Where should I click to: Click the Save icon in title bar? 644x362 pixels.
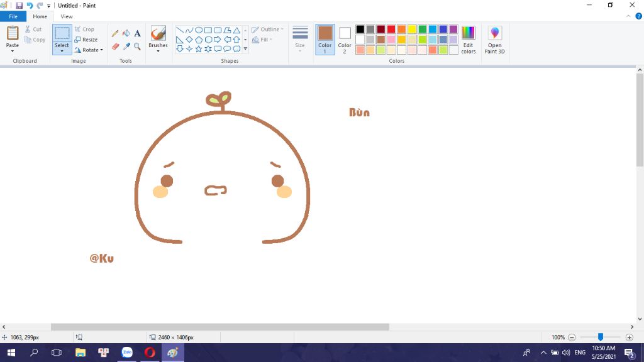[x=19, y=5]
